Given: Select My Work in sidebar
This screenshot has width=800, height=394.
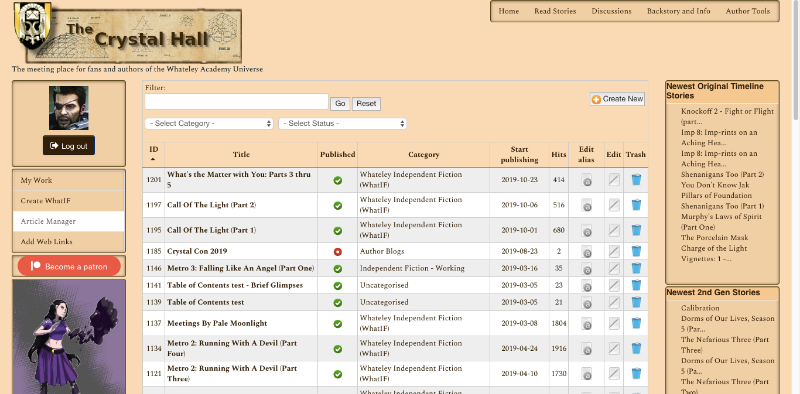Looking at the screenshot, I should [x=68, y=181].
